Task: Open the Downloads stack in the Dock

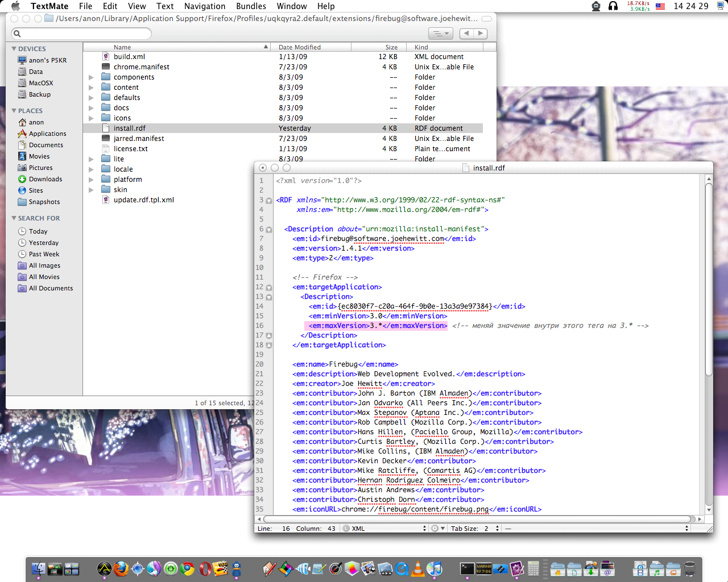Action: pos(591,569)
